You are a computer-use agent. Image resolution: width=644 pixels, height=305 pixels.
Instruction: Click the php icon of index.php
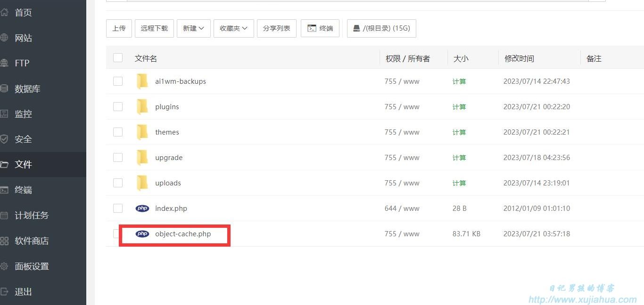pos(142,209)
